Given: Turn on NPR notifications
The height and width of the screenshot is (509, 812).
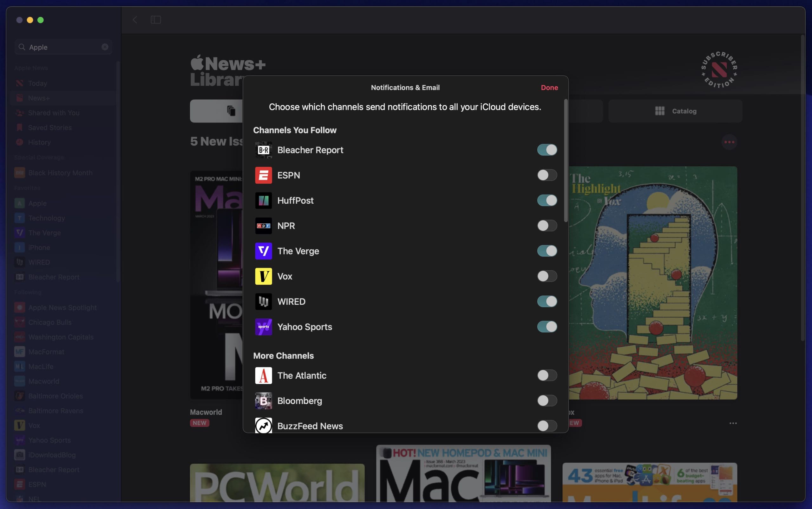Looking at the screenshot, I should (x=547, y=226).
